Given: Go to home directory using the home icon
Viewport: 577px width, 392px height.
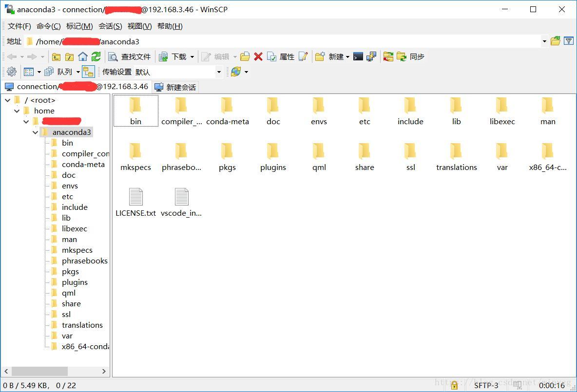Looking at the screenshot, I should click(83, 56).
